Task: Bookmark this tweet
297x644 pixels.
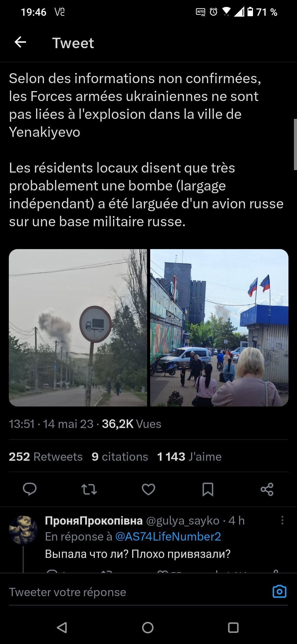Action: pyautogui.click(x=208, y=489)
